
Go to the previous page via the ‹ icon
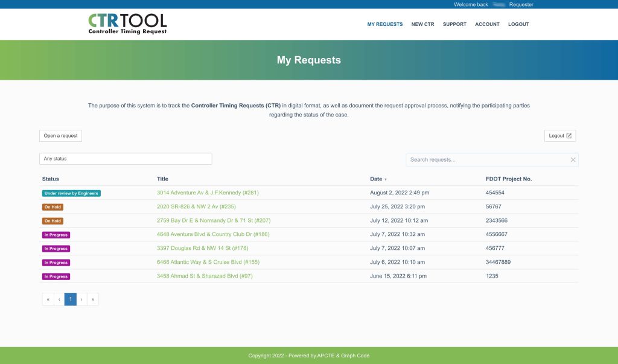pyautogui.click(x=59, y=299)
